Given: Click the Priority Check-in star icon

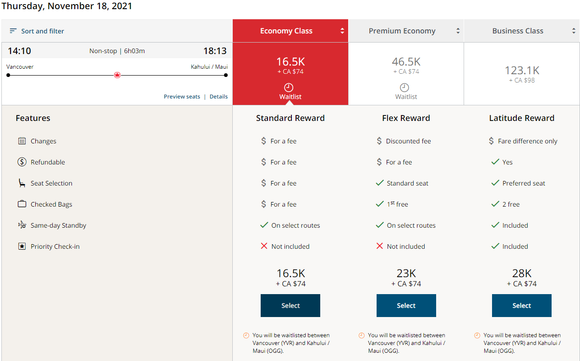Looking at the screenshot, I should pos(22,246).
